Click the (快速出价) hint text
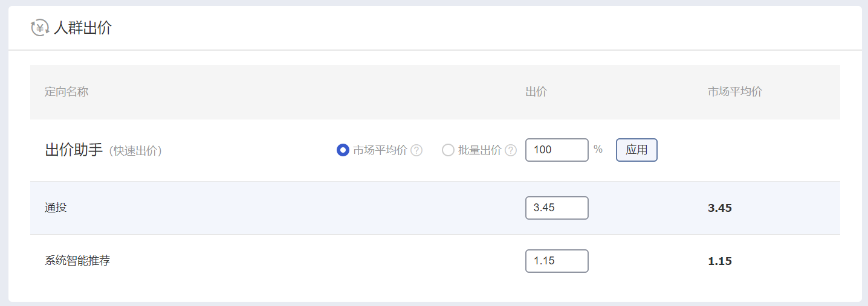868x306 pixels. pyautogui.click(x=135, y=151)
